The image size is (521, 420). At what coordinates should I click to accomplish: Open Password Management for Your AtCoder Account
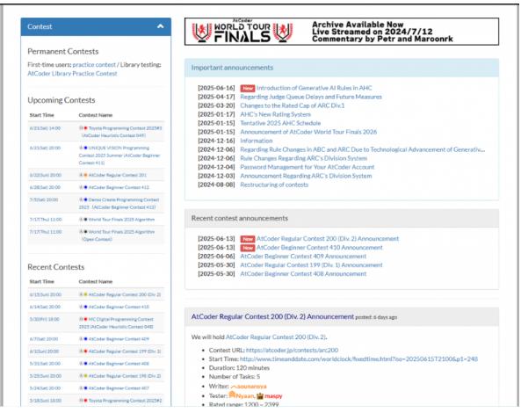(307, 167)
